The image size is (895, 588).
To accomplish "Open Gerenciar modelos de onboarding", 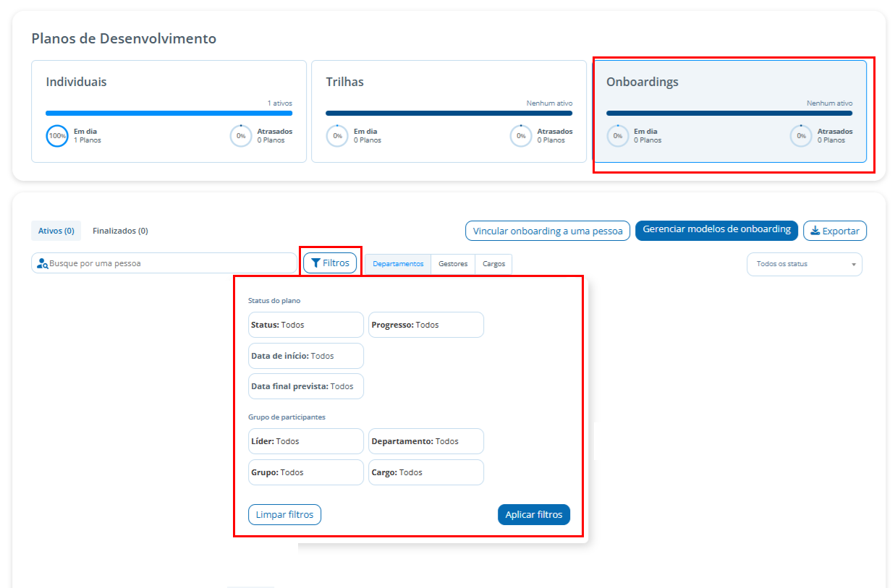I will pyautogui.click(x=716, y=231).
